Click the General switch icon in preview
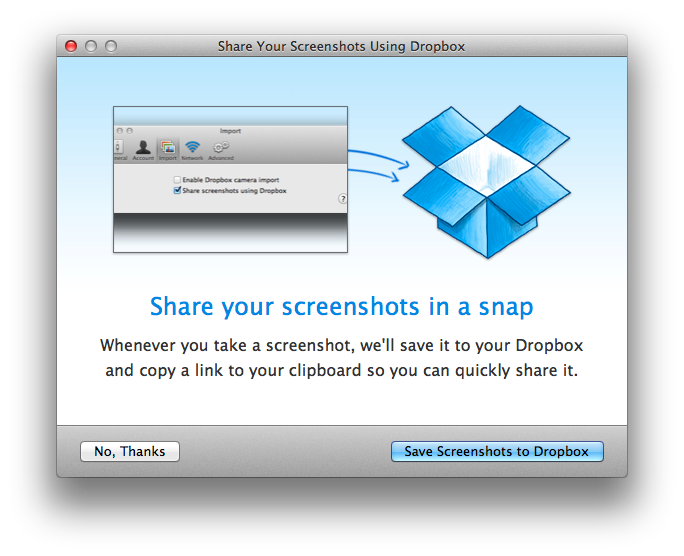This screenshot has height=556, width=684. pyautogui.click(x=119, y=148)
